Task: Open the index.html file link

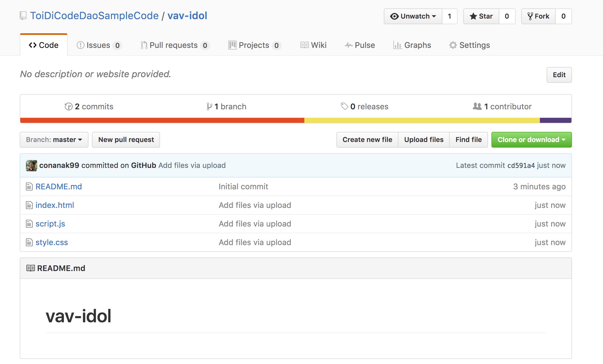Action: click(x=55, y=205)
